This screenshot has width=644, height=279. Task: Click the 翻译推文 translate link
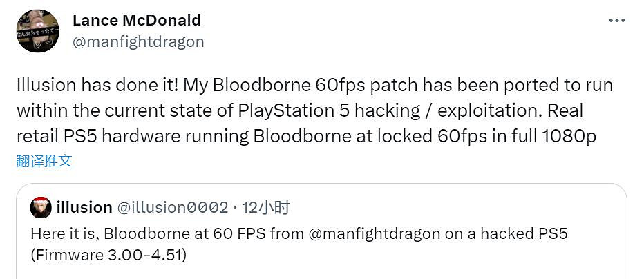pyautogui.click(x=44, y=161)
